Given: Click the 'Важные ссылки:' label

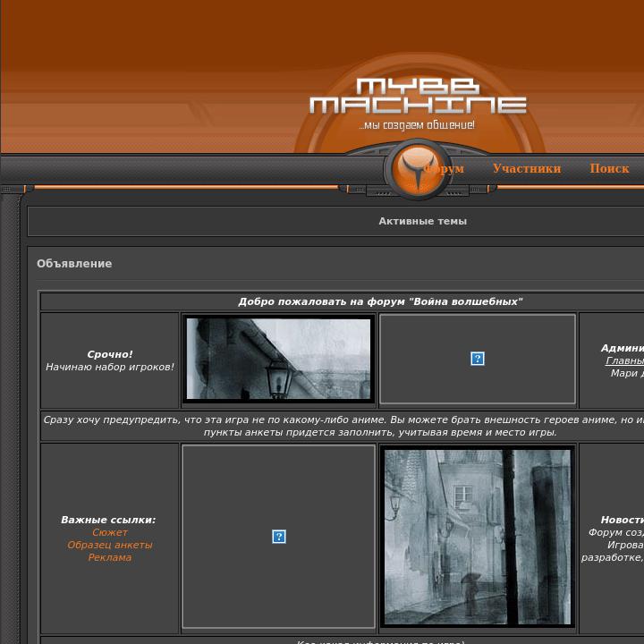Looking at the screenshot, I should click(108, 520).
